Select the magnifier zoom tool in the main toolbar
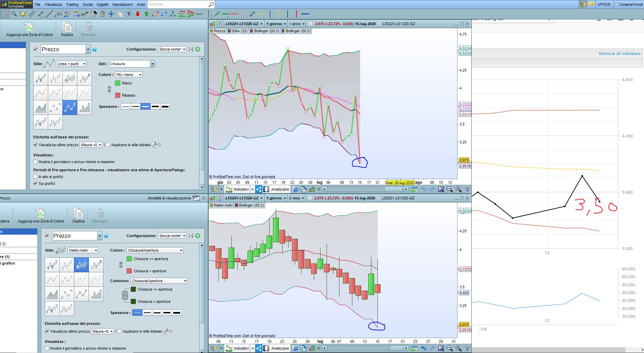 coord(14,14)
